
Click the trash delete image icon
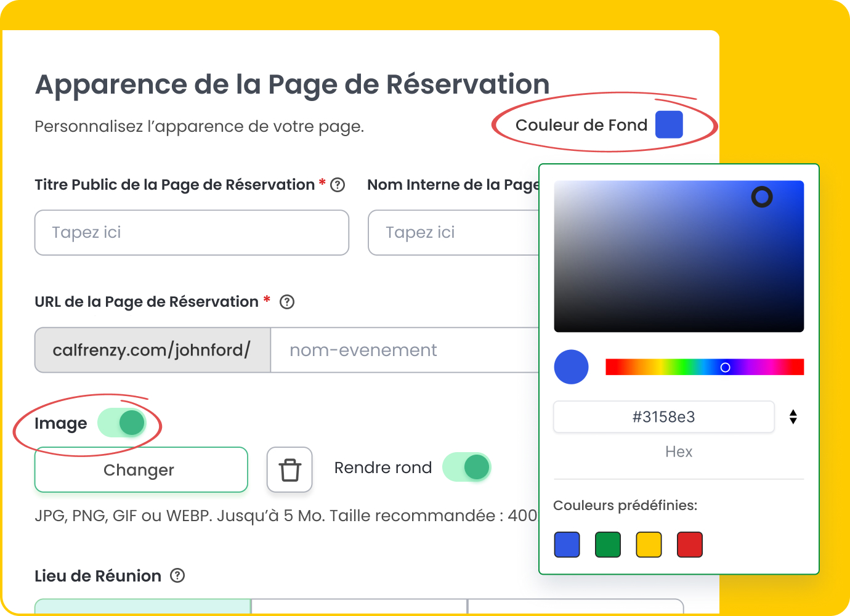pyautogui.click(x=289, y=470)
